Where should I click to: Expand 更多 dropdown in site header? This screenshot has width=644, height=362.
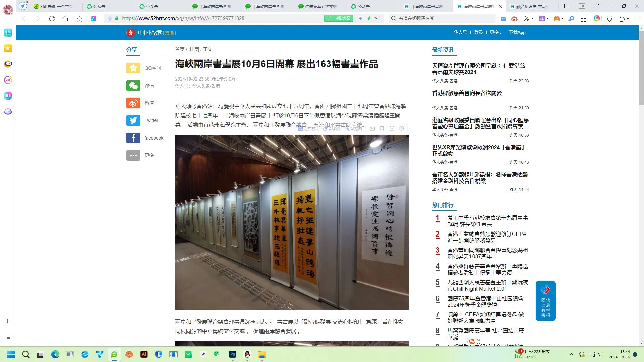(496, 32)
